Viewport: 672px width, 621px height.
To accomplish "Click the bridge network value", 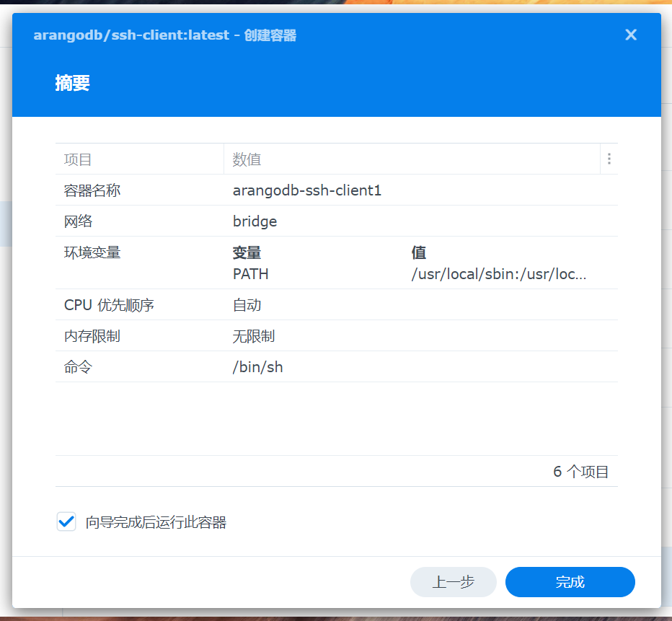I will click(255, 221).
